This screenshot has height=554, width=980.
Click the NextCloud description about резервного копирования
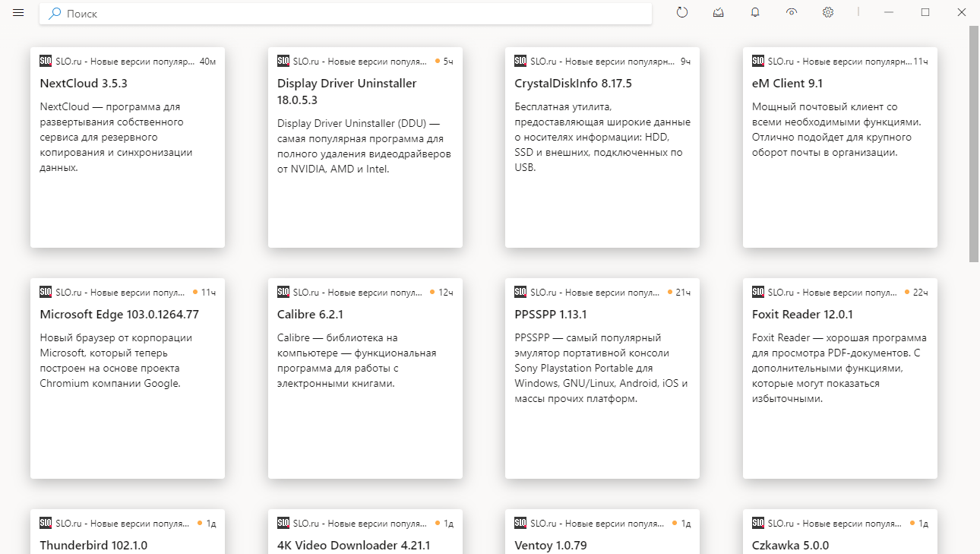pos(116,137)
